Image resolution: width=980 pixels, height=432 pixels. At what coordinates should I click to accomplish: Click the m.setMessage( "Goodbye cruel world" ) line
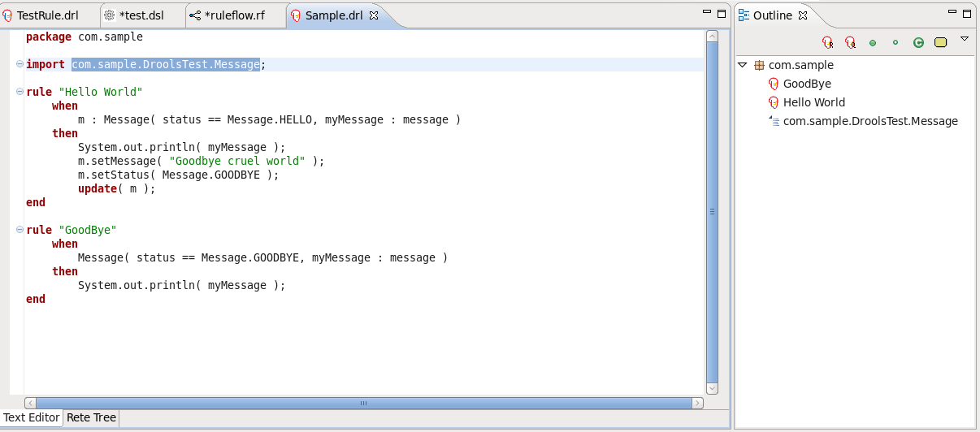coord(201,161)
